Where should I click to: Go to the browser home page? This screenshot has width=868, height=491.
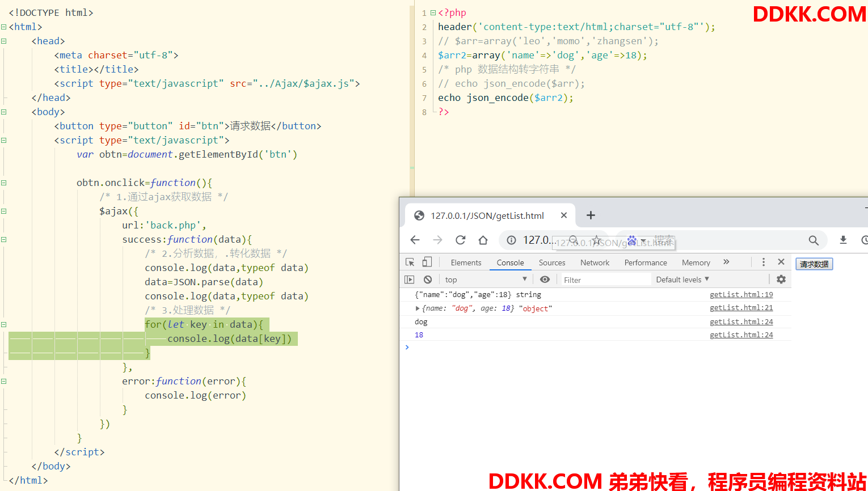point(483,240)
